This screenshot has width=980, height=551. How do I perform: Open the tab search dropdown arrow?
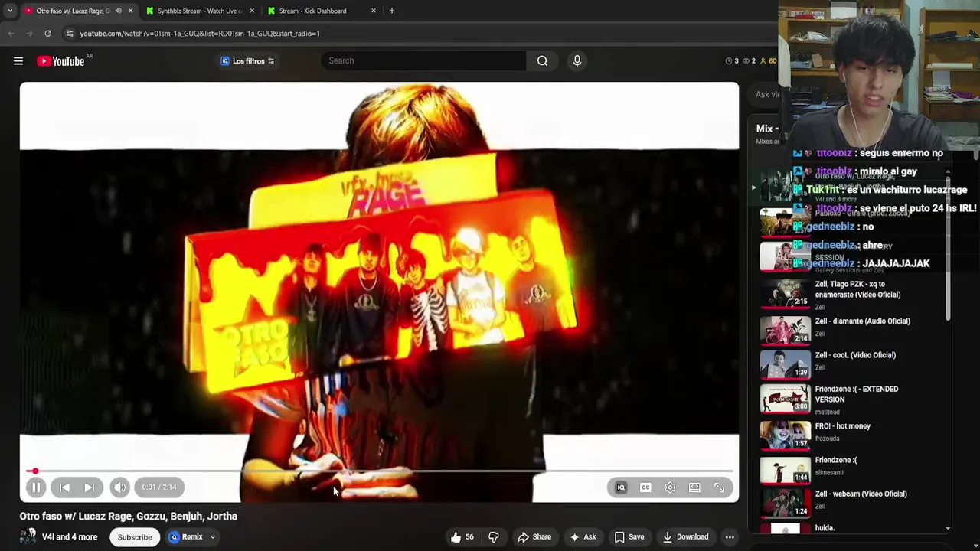pos(9,11)
